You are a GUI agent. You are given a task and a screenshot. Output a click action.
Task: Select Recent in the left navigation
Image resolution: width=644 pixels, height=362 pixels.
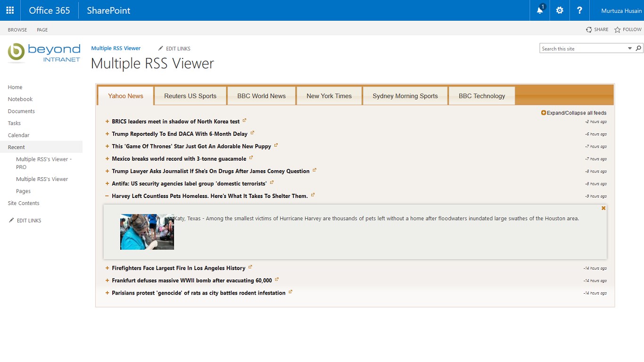16,147
